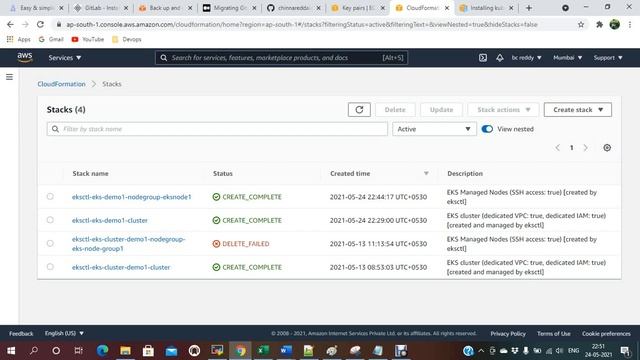Open Chrome profile avatar

point(615,24)
